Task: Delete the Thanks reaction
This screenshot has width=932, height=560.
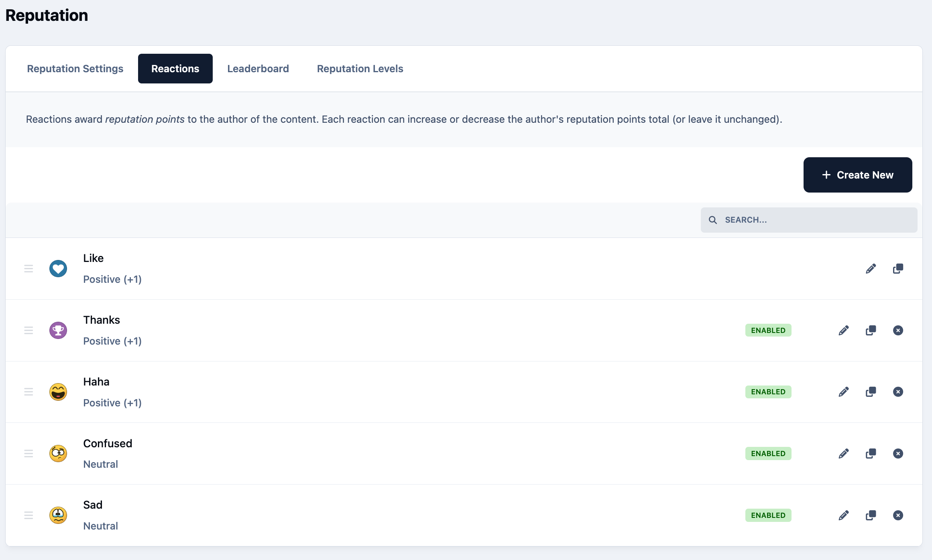Action: point(898,331)
